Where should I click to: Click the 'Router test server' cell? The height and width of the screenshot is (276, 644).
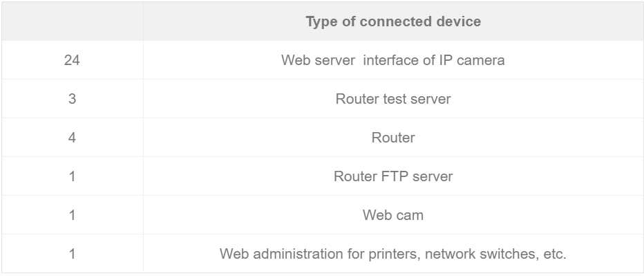point(393,99)
